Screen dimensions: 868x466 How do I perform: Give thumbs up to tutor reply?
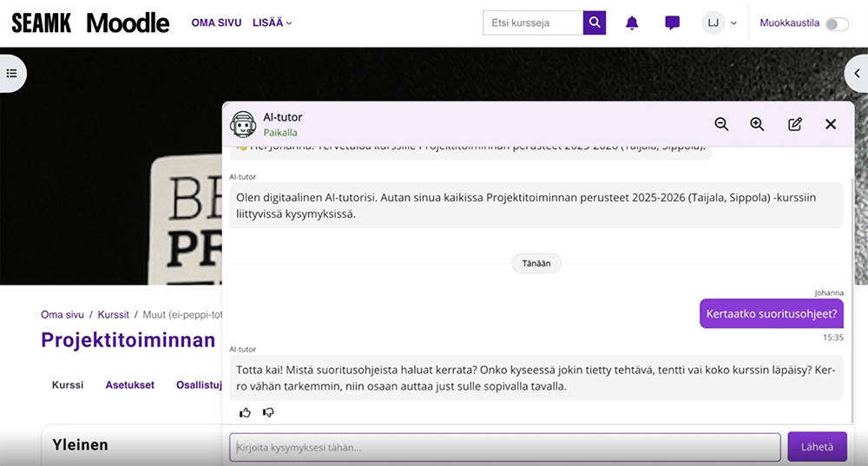245,413
